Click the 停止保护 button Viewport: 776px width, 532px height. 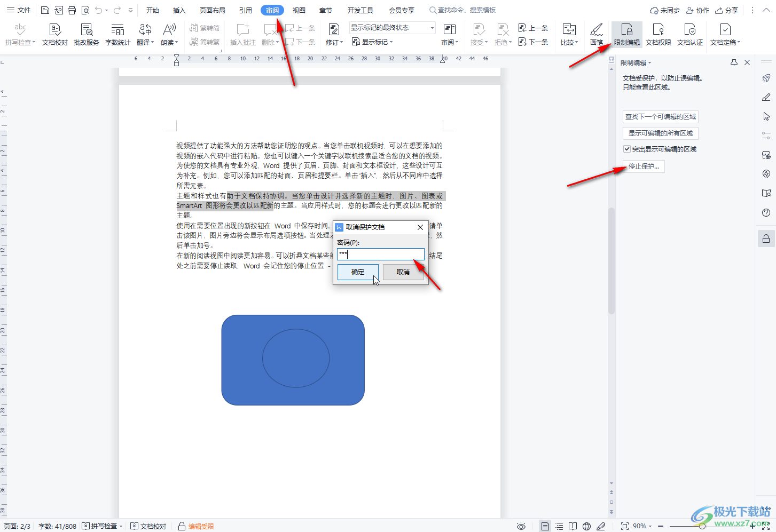[x=644, y=166]
